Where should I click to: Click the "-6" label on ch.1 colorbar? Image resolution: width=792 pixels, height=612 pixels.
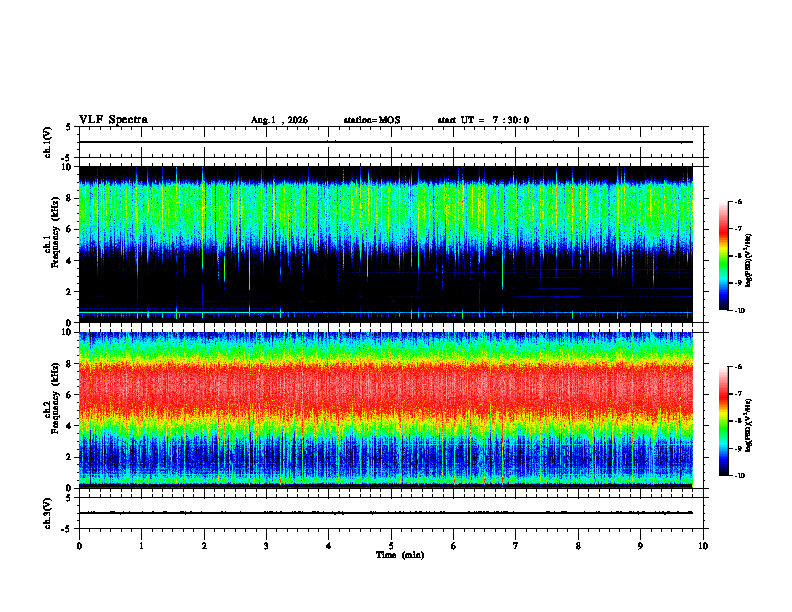[738, 202]
